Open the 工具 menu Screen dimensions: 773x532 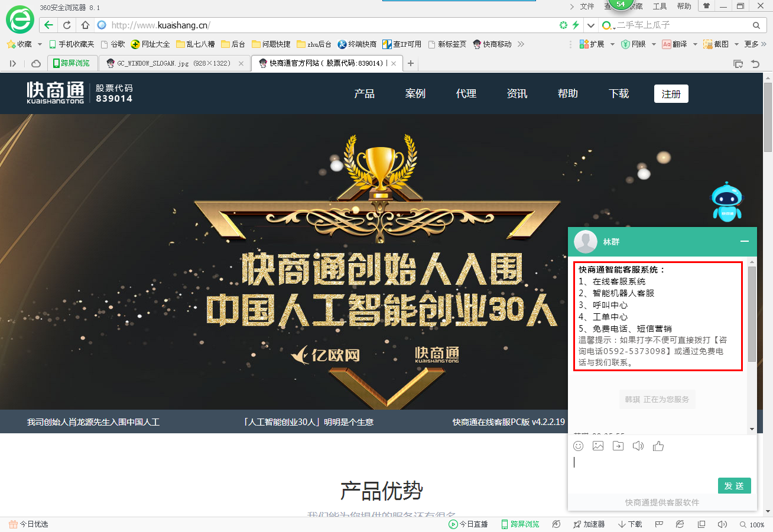(660, 6)
